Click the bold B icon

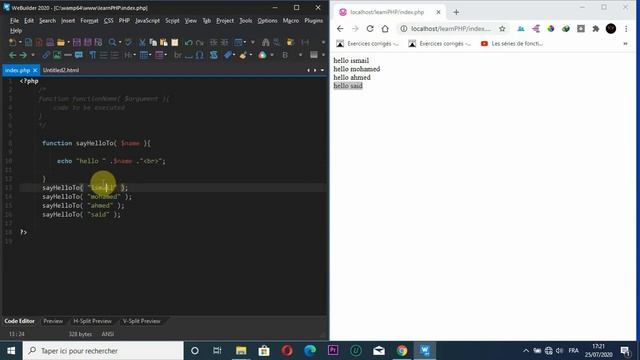[285, 55]
